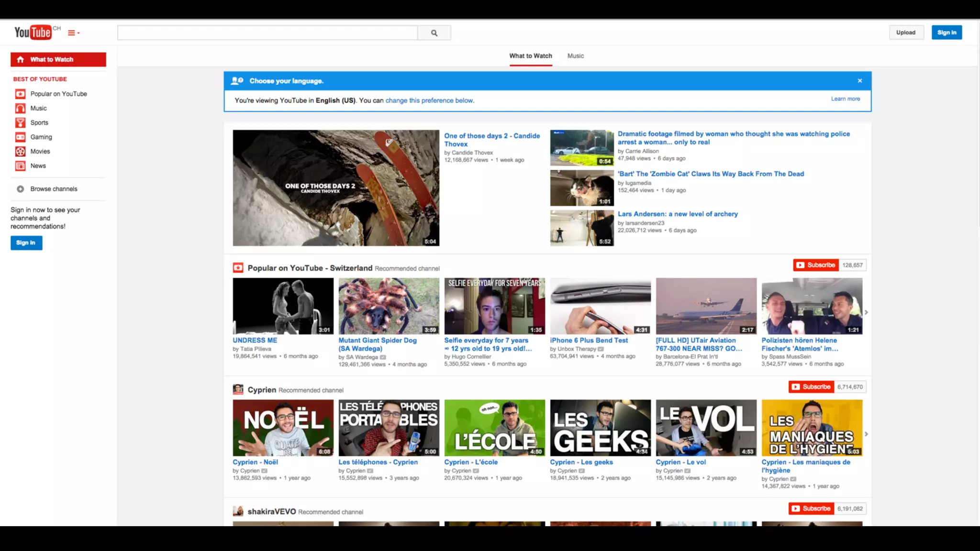This screenshot has width=980, height=551.
Task: Open the guide menu dropdown beside logo
Action: coord(73,33)
